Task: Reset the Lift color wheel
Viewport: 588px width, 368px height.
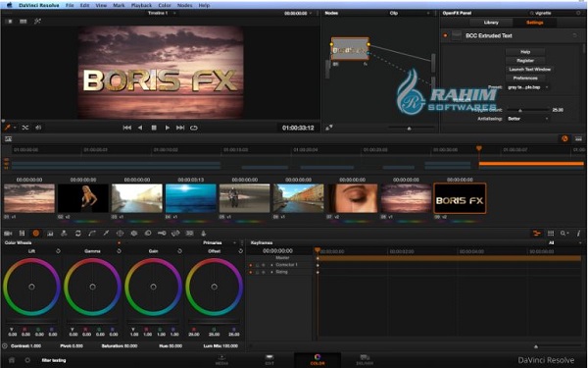Action: [58, 251]
